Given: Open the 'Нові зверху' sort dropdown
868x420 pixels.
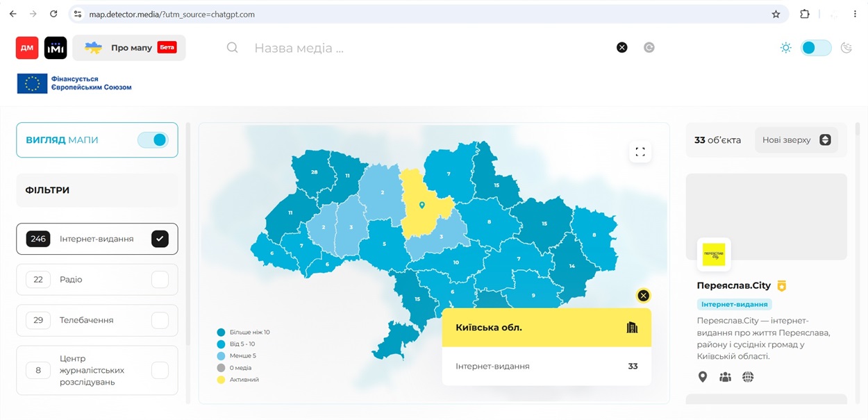Looking at the screenshot, I should [x=796, y=140].
